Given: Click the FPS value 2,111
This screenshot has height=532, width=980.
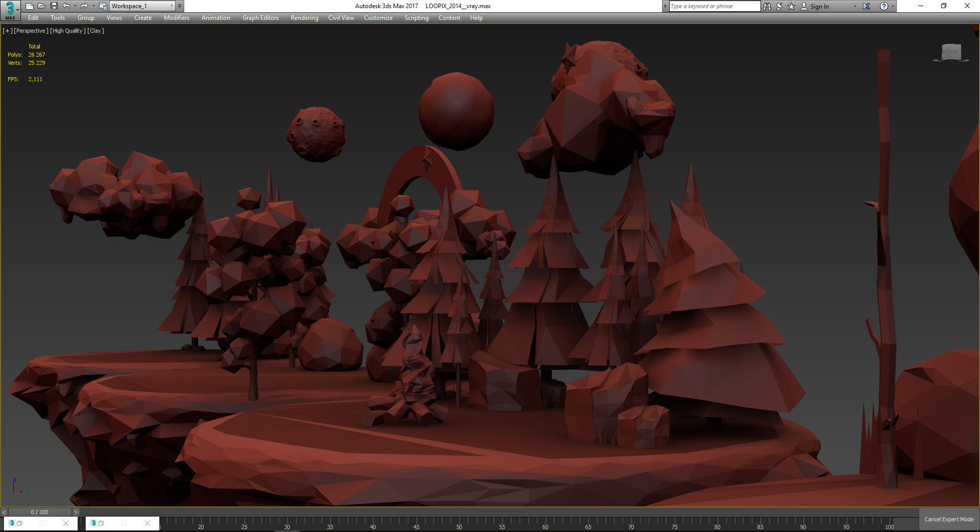Looking at the screenshot, I should [35, 79].
